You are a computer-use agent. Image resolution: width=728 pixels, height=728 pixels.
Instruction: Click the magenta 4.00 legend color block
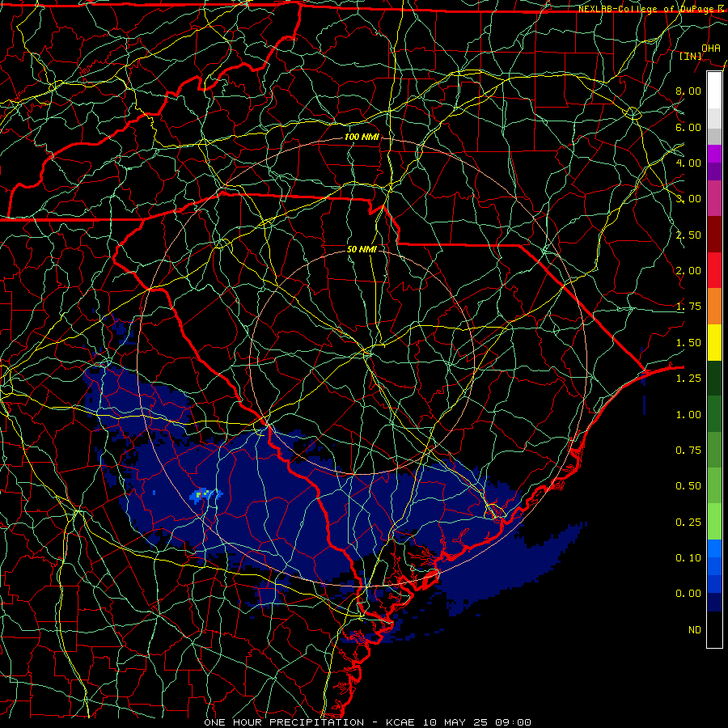(x=714, y=154)
